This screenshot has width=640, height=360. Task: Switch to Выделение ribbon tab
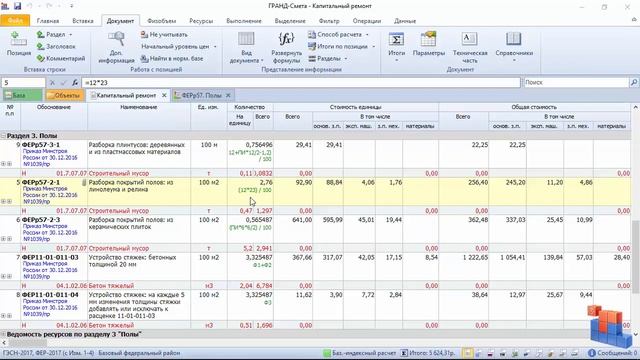tap(290, 21)
